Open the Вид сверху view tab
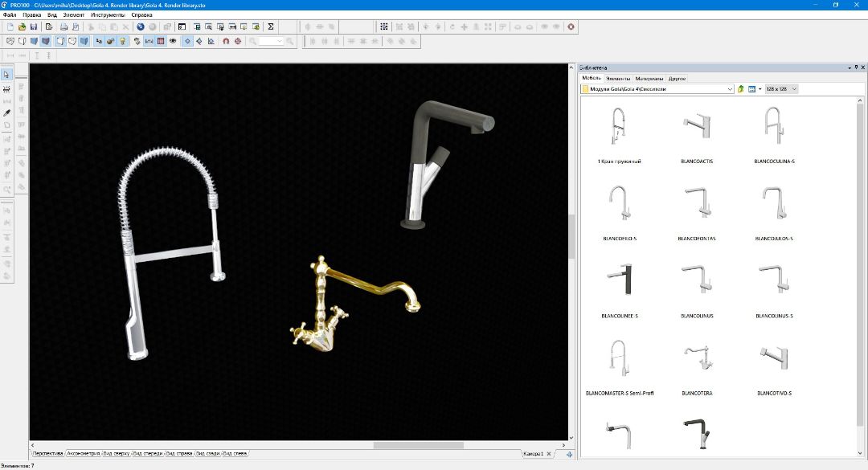The image size is (868, 470). coord(116,454)
